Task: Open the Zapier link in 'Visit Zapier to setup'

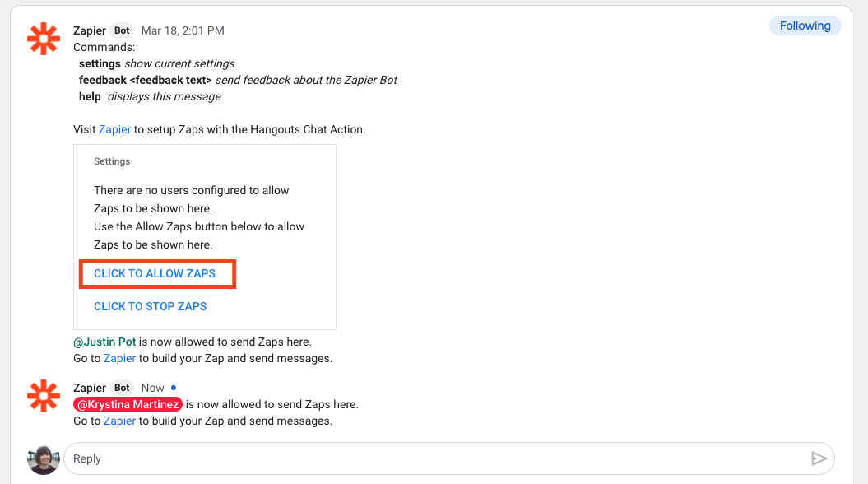Action: click(x=114, y=129)
